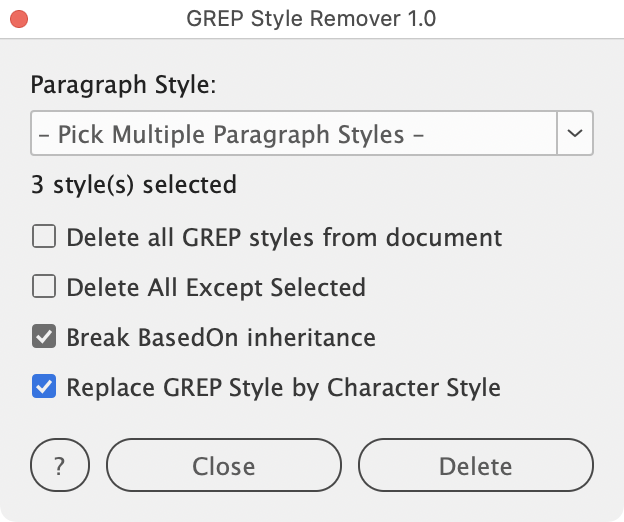This screenshot has height=522, width=624.
Task: Click the 'Delete All Except Selected' label text
Action: (x=216, y=288)
